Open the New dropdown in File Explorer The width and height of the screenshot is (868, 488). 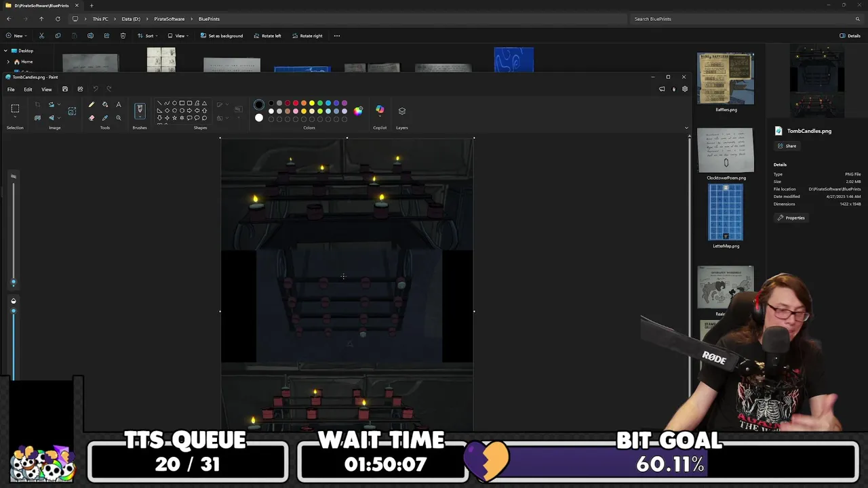pyautogui.click(x=16, y=36)
